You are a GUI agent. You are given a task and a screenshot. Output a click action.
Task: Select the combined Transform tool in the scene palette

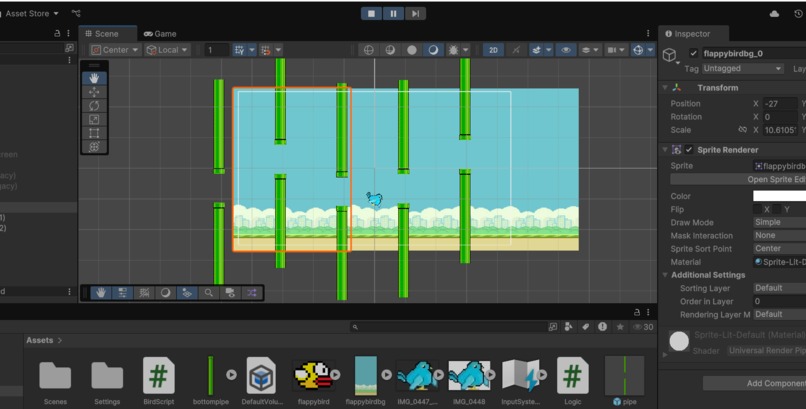(94, 147)
